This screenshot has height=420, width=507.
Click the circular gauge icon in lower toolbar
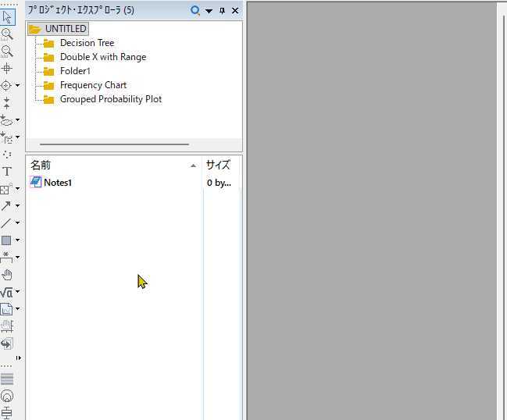(7, 396)
